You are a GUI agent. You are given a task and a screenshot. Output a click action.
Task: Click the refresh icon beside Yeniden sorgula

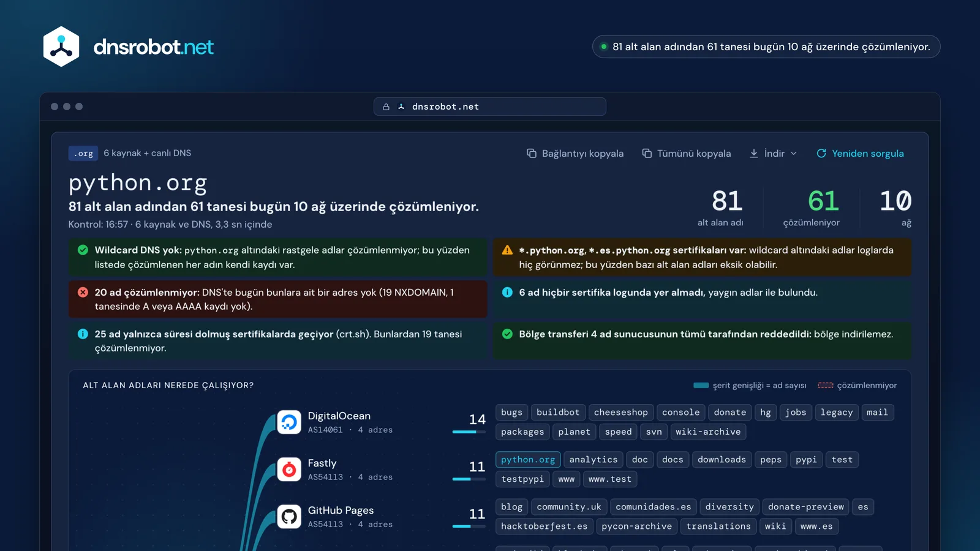click(821, 153)
